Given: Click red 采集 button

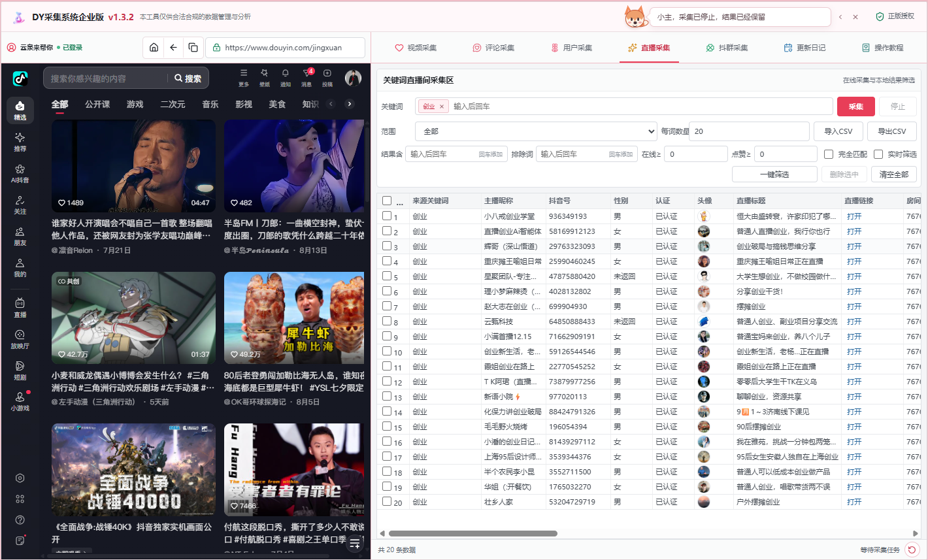Looking at the screenshot, I should click(x=856, y=107).
